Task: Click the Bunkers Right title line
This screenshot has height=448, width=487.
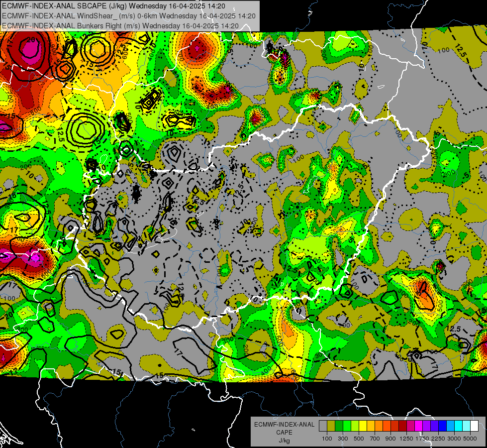Action: pyautogui.click(x=120, y=26)
